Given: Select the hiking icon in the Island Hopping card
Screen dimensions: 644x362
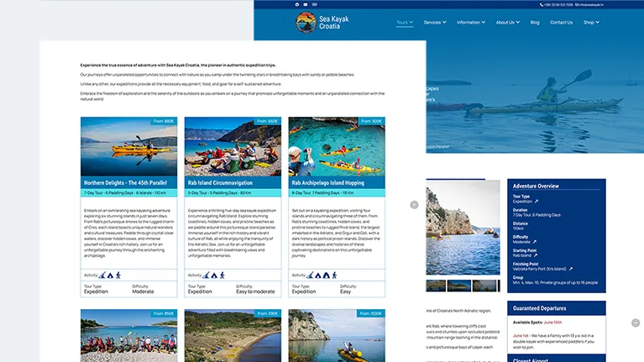Looking at the screenshot, I should pyautogui.click(x=334, y=275).
